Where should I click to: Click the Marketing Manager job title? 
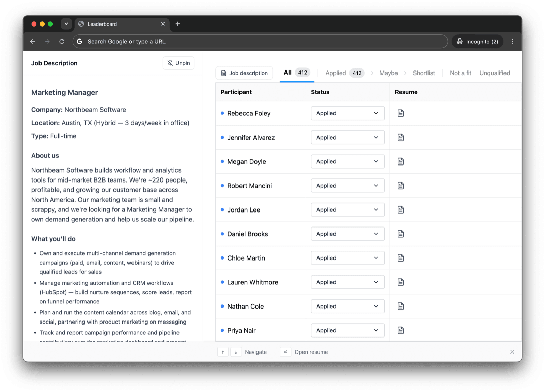(64, 92)
